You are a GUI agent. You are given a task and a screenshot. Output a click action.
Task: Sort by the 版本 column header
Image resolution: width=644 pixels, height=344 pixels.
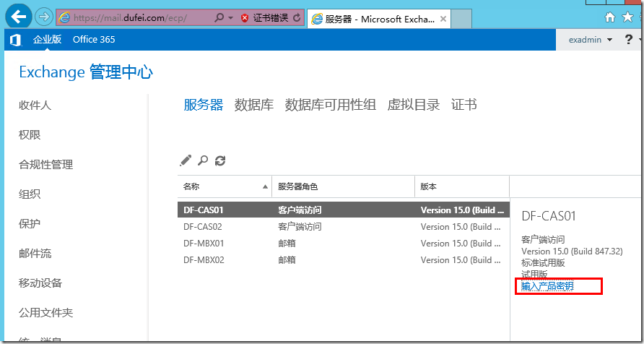(462, 186)
